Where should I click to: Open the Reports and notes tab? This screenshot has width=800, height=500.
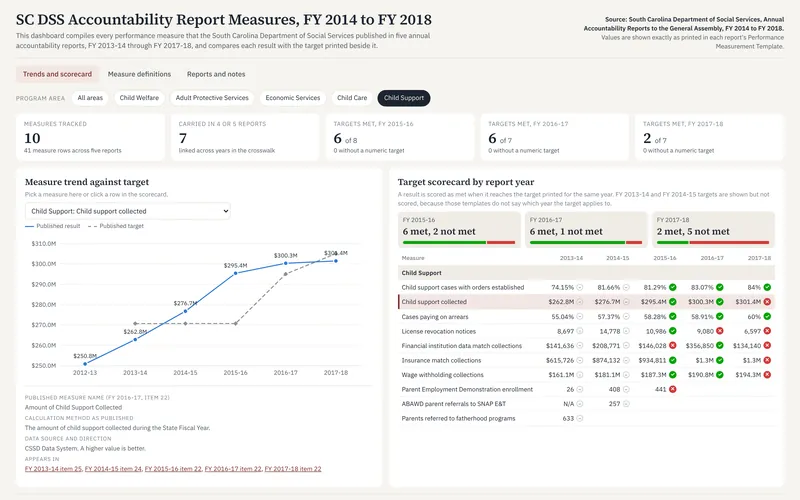point(216,74)
